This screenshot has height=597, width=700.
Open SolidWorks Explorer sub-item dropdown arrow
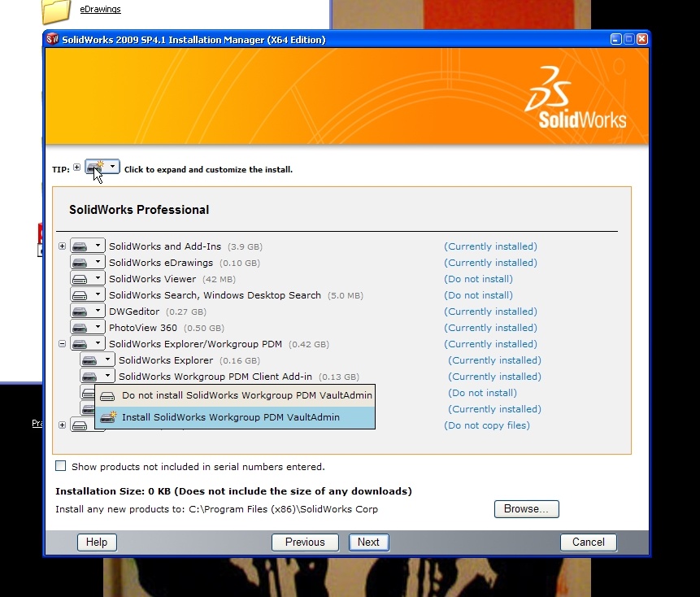coord(107,360)
